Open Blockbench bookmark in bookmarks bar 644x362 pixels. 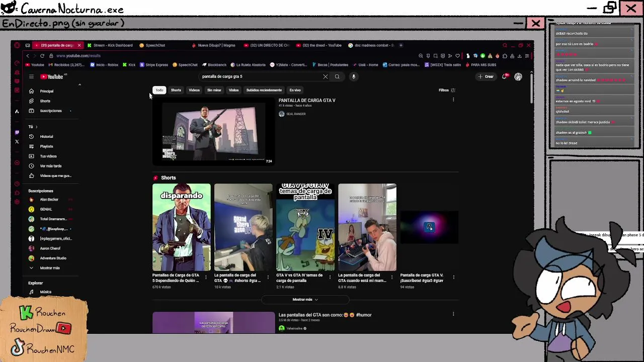[214, 65]
